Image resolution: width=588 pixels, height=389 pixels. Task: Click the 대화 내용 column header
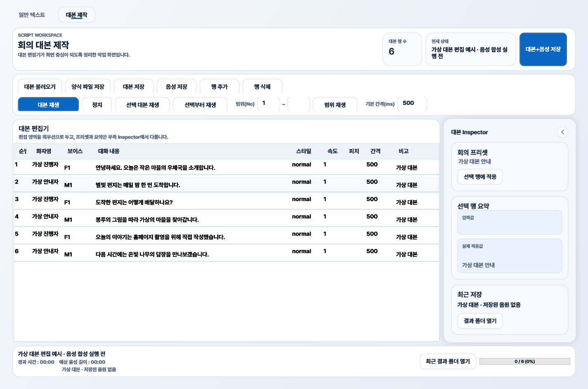(109, 151)
